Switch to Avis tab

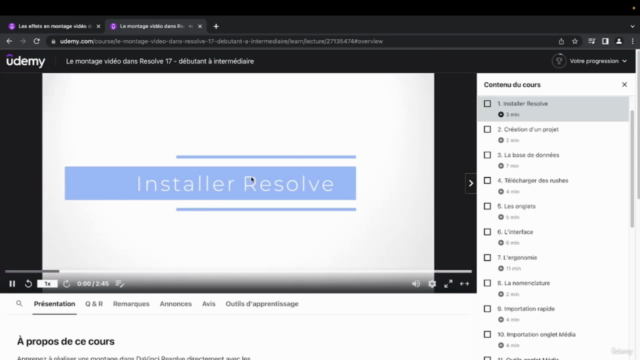209,304
